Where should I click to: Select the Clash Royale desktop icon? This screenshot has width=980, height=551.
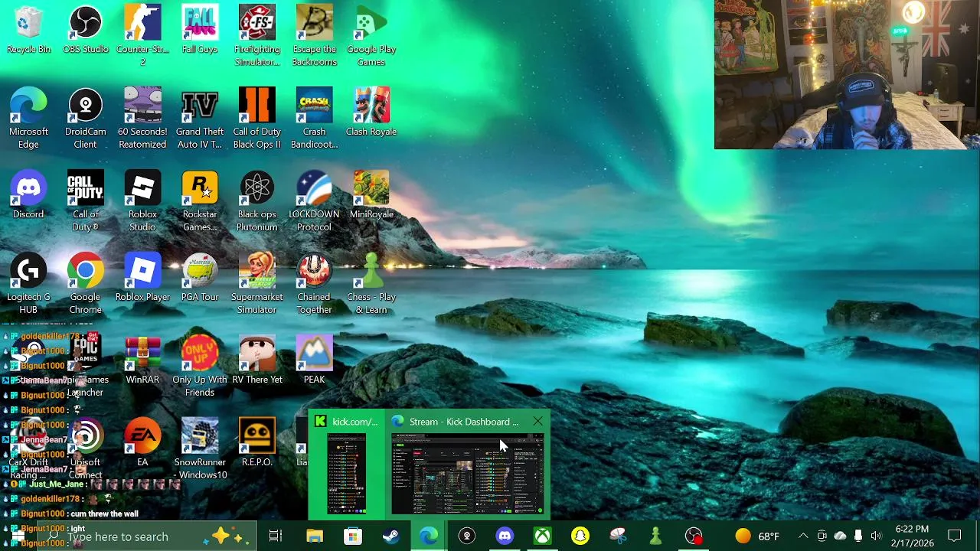pos(371,113)
